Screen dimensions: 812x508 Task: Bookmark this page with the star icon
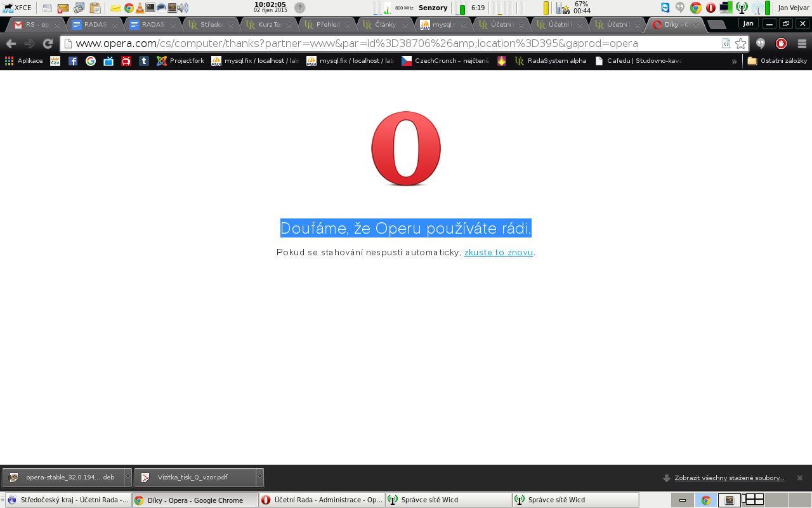[740, 44]
